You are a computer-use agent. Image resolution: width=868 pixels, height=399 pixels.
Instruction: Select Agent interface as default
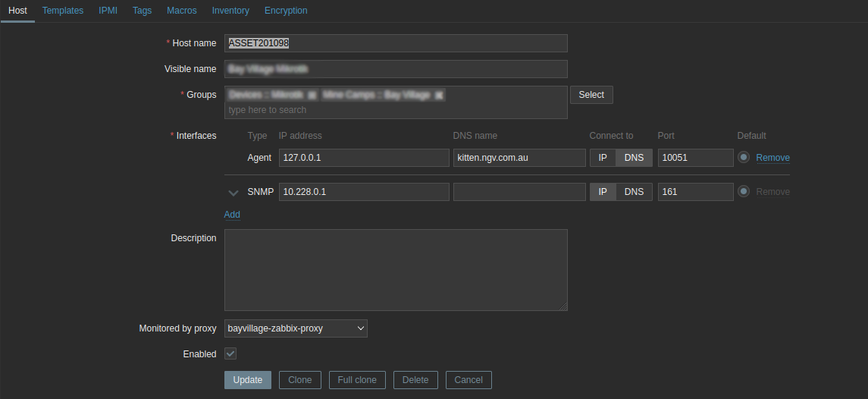744,157
